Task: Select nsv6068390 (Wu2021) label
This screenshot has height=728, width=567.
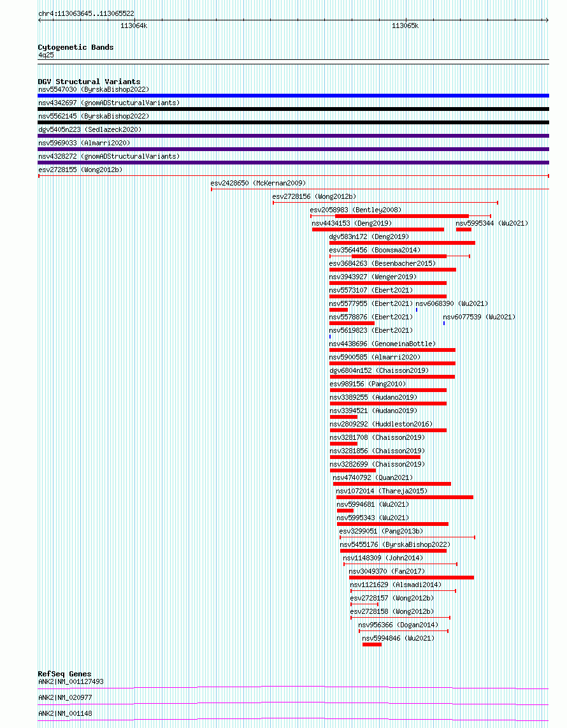Action: [452, 304]
